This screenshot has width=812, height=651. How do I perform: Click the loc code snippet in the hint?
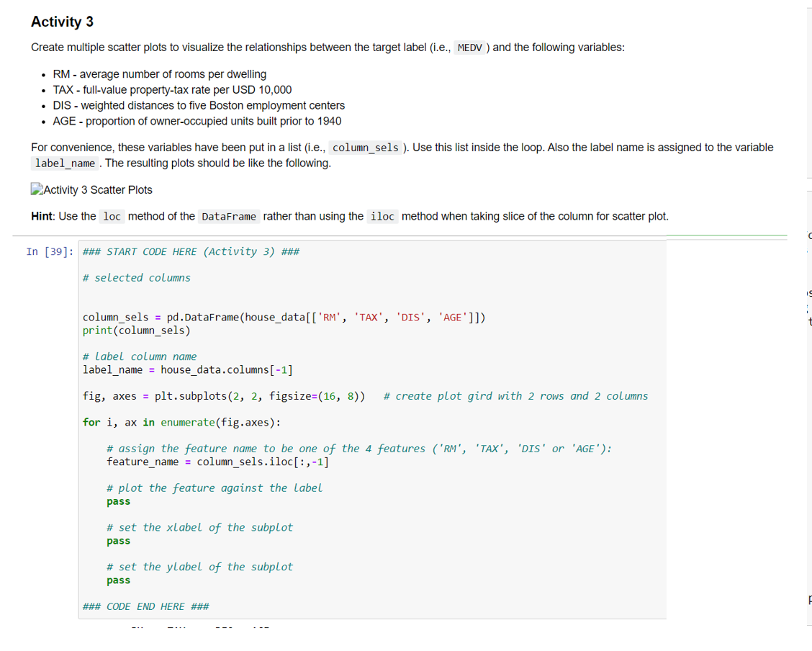click(x=112, y=216)
